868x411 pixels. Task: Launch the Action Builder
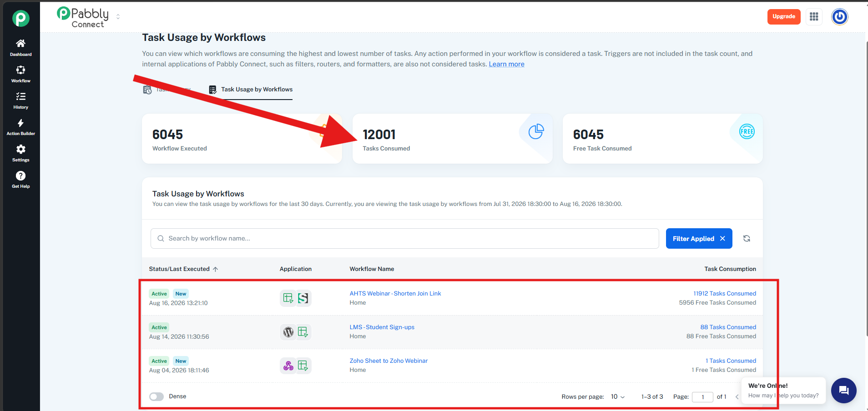tap(21, 127)
